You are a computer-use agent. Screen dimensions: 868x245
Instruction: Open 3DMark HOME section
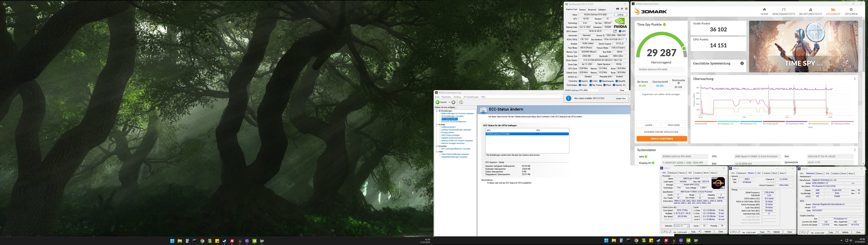tap(764, 12)
